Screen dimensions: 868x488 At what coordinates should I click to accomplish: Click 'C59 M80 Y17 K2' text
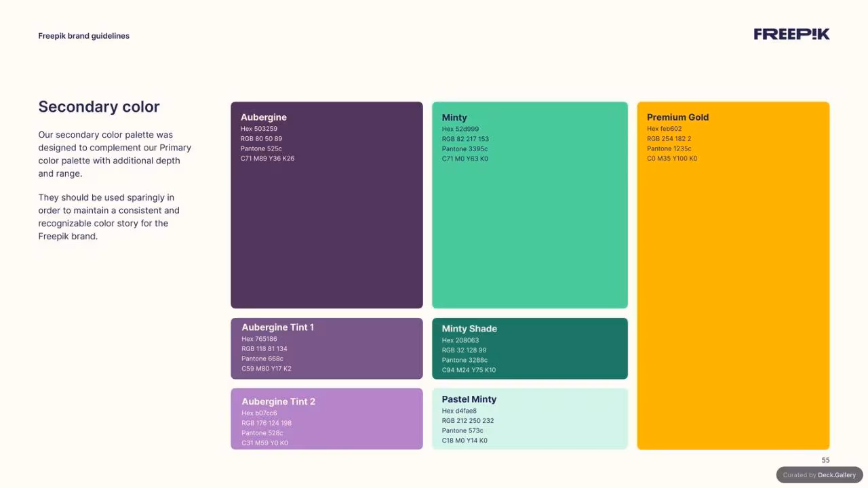(x=267, y=369)
